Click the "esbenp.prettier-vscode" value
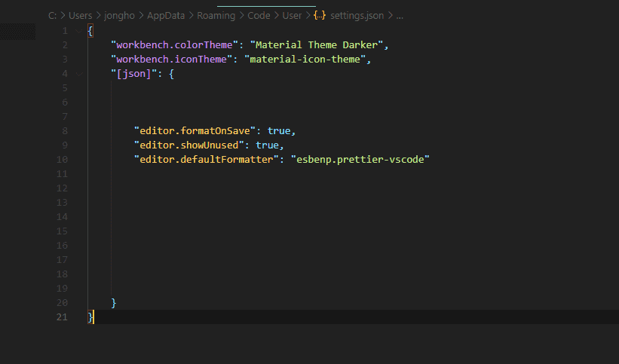This screenshot has height=364, width=619. pyautogui.click(x=360, y=160)
